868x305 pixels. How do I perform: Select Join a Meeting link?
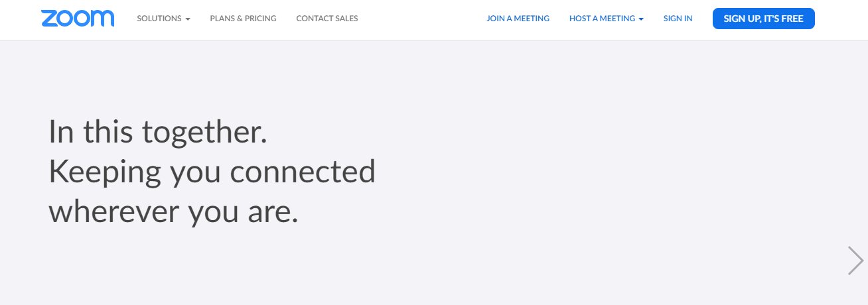518,19
